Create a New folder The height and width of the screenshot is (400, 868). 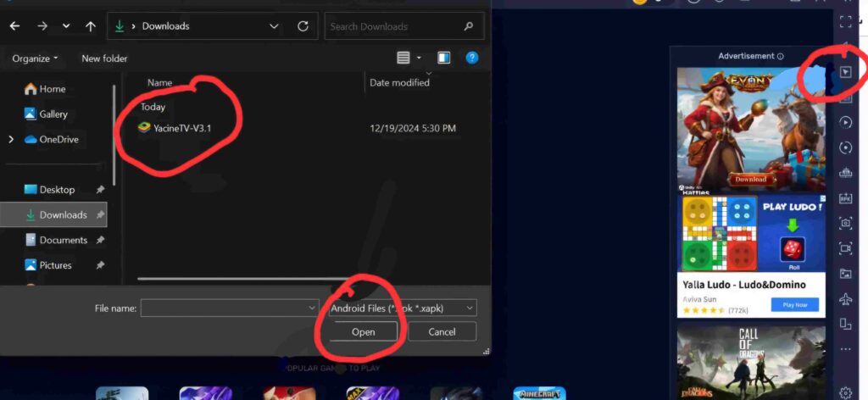click(x=104, y=58)
